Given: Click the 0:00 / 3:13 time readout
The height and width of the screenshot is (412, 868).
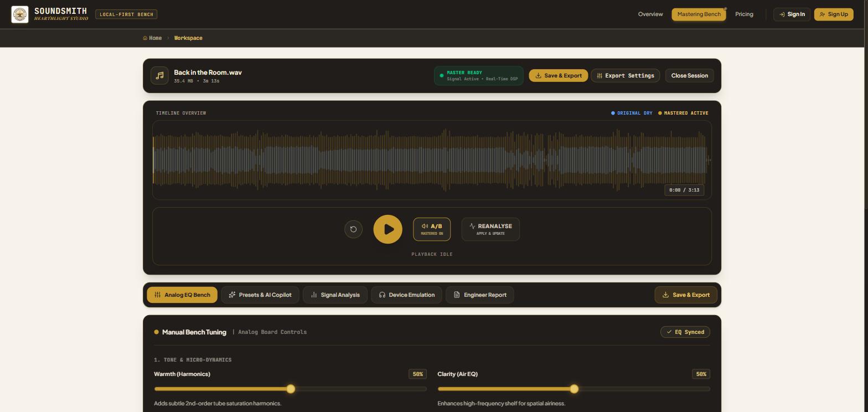Looking at the screenshot, I should 684,190.
